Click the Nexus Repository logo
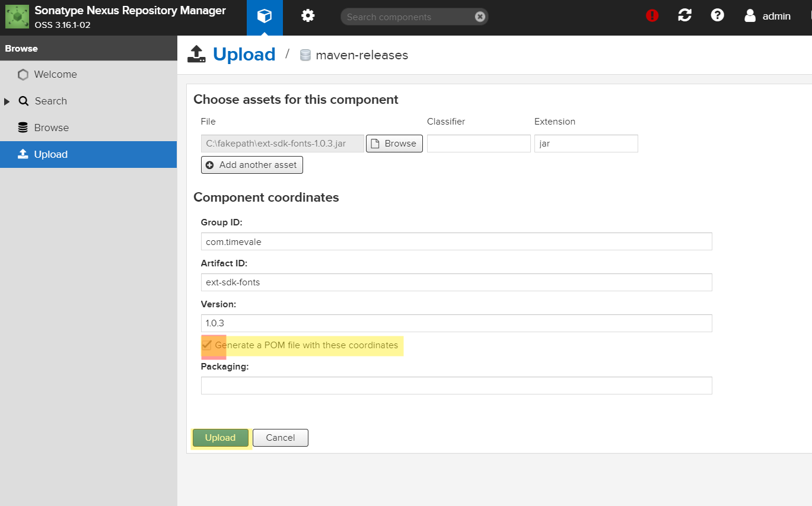The height and width of the screenshot is (506, 812). tap(17, 17)
